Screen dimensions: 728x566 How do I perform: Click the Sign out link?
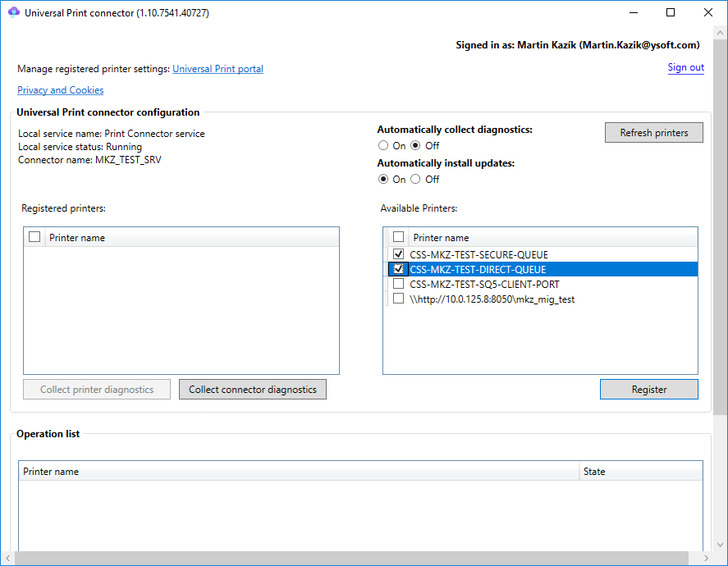(x=685, y=67)
